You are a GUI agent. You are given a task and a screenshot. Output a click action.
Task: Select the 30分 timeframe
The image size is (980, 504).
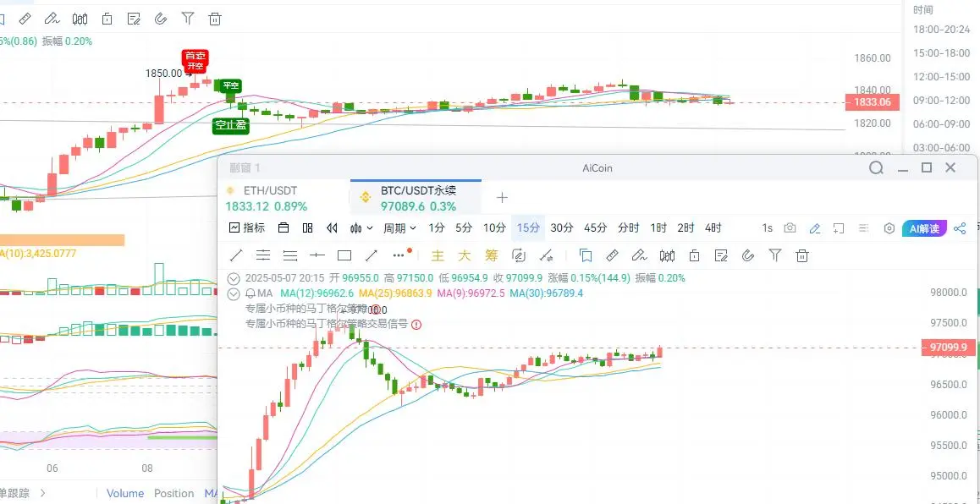point(562,228)
